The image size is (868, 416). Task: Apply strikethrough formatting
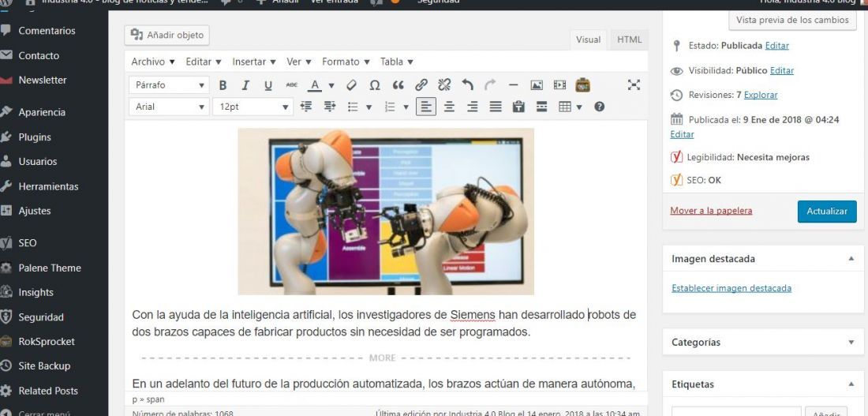291,85
